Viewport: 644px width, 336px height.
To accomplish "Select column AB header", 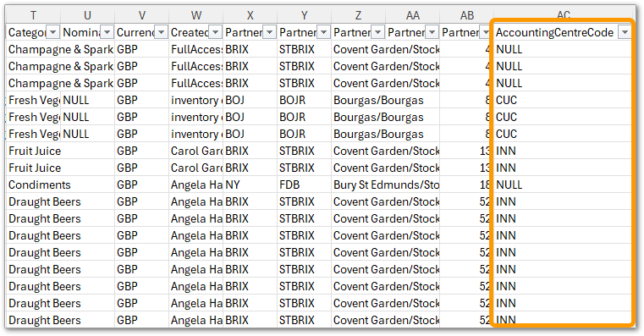I will click(x=466, y=15).
